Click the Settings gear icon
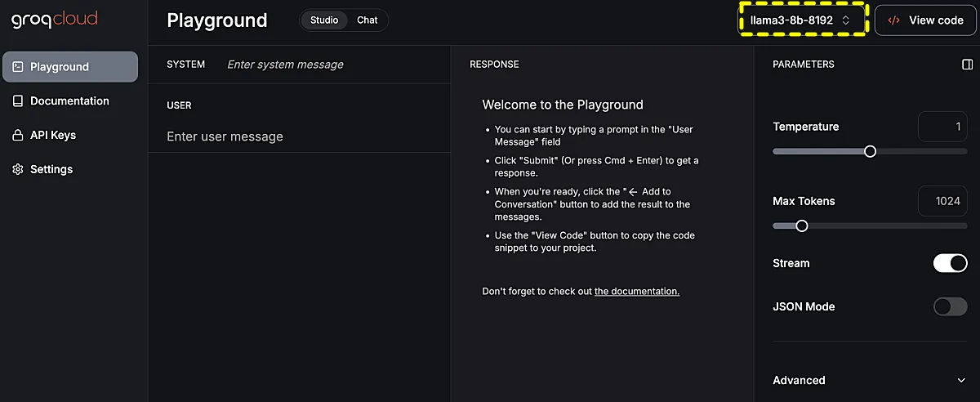 tap(17, 169)
